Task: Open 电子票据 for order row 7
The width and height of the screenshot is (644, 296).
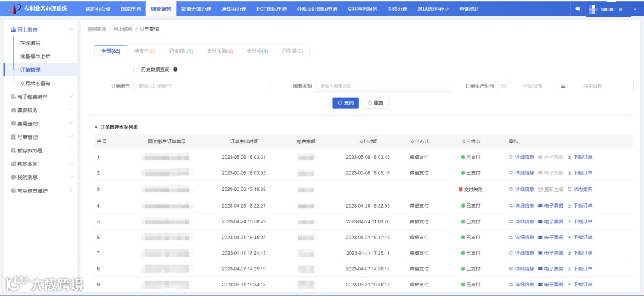Action: (551, 253)
